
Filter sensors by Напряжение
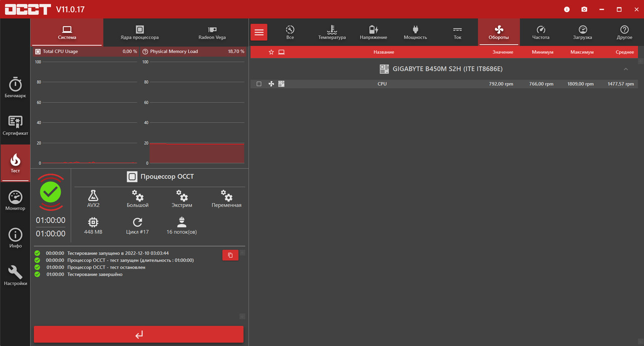[x=373, y=33]
